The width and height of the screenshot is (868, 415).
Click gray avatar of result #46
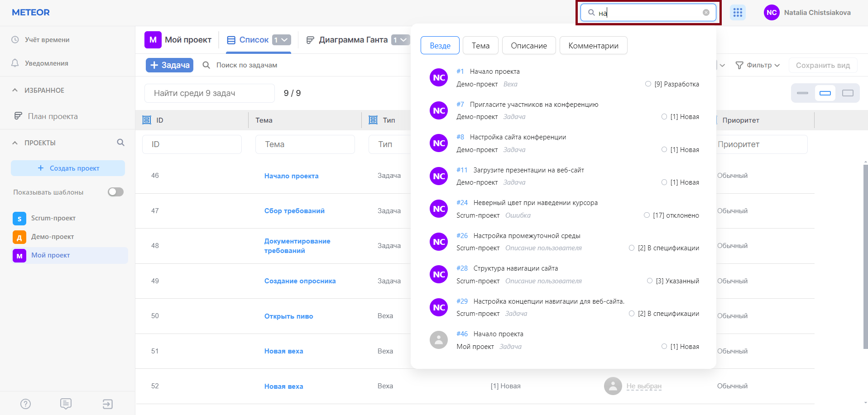pyautogui.click(x=439, y=340)
